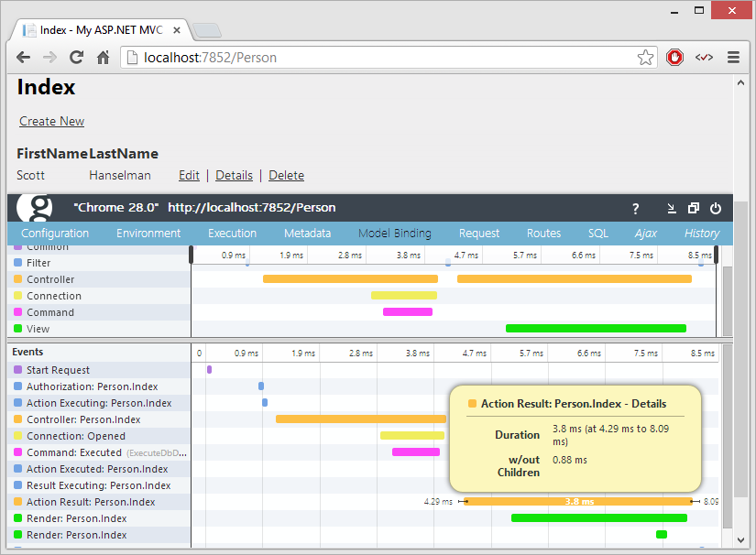Go to browser home page
The height and width of the screenshot is (555, 756).
point(104,58)
